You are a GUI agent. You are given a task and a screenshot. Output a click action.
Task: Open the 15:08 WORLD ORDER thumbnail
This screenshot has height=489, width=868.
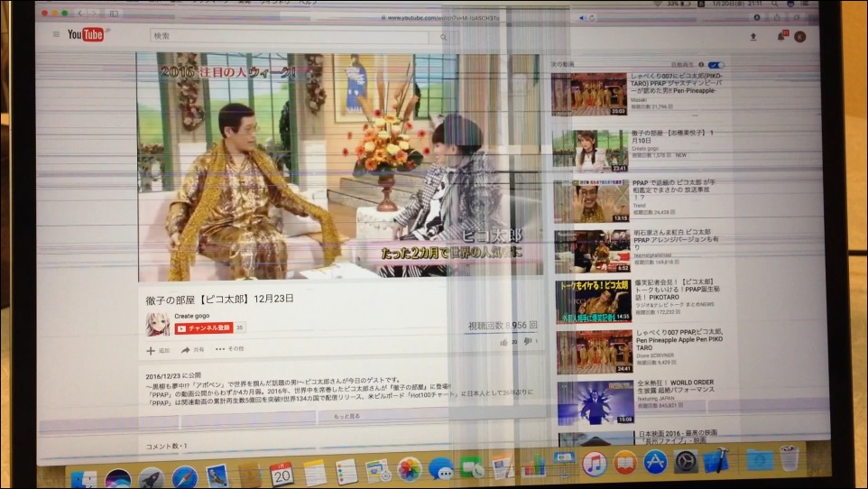click(x=596, y=402)
